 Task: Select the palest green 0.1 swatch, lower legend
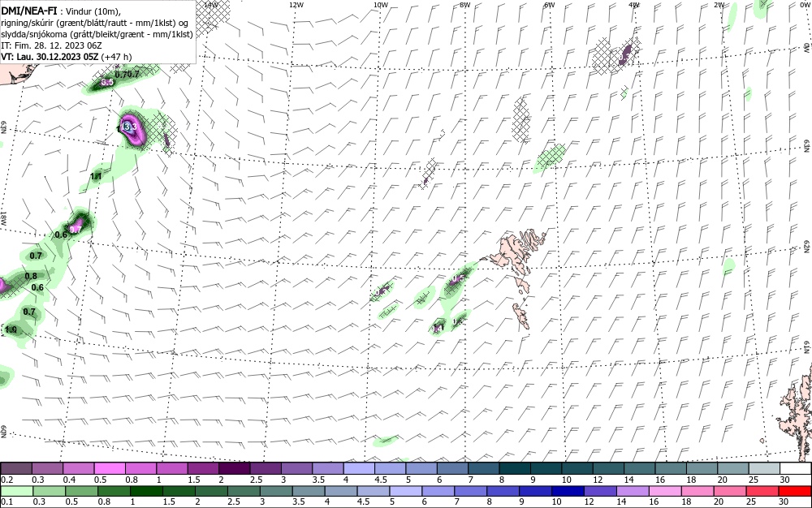point(16,491)
